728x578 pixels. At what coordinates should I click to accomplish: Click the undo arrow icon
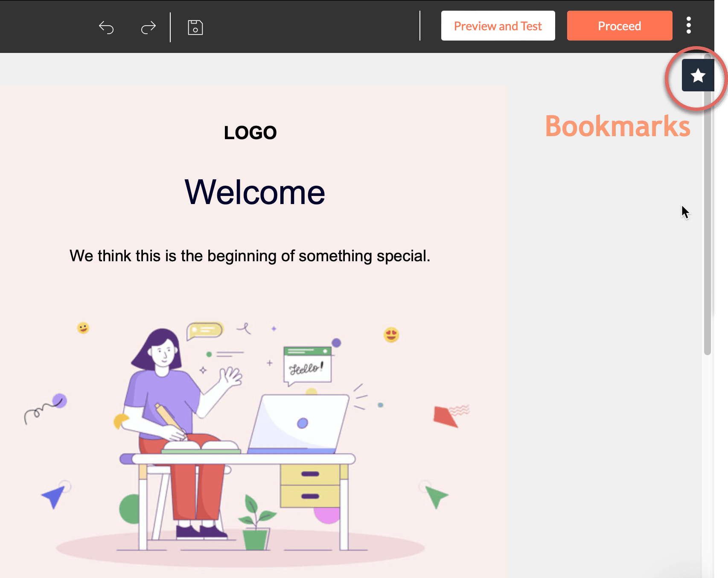click(x=106, y=27)
